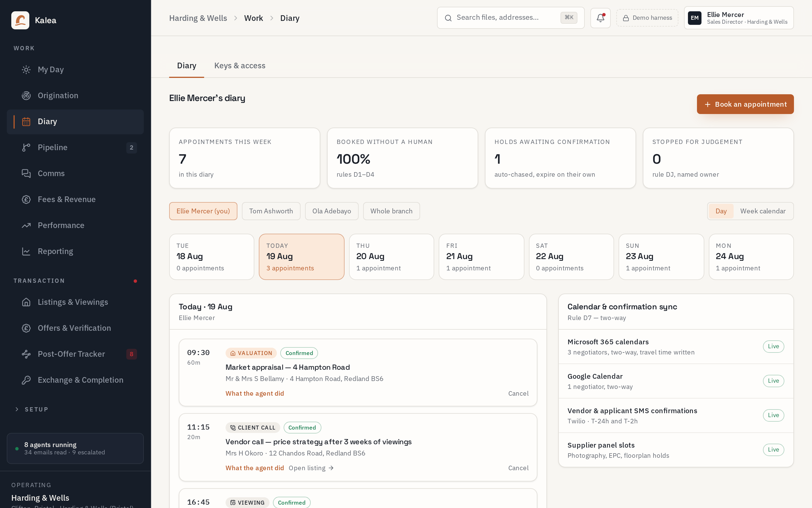Viewport: 812px width, 508px height.
Task: Click the search magnifier icon
Action: click(x=448, y=18)
